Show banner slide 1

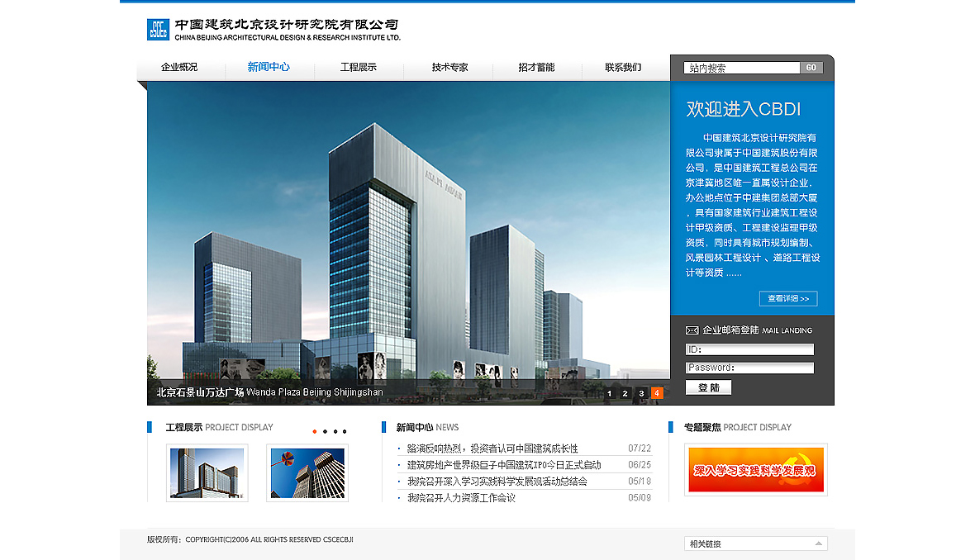[x=610, y=393]
